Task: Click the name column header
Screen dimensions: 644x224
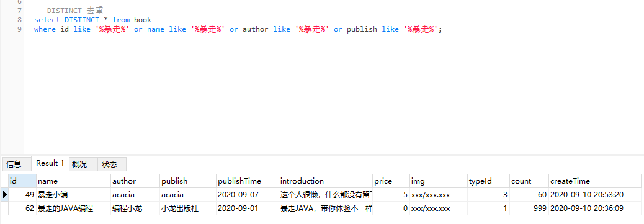Action: (73, 181)
